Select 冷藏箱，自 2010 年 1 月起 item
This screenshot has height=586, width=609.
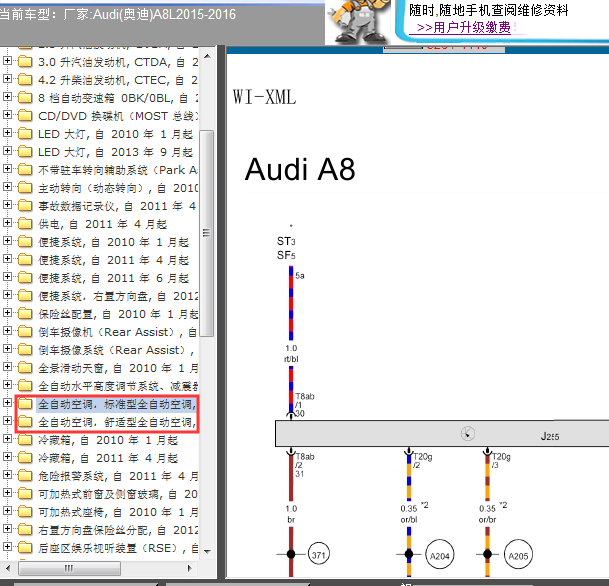tap(108, 440)
